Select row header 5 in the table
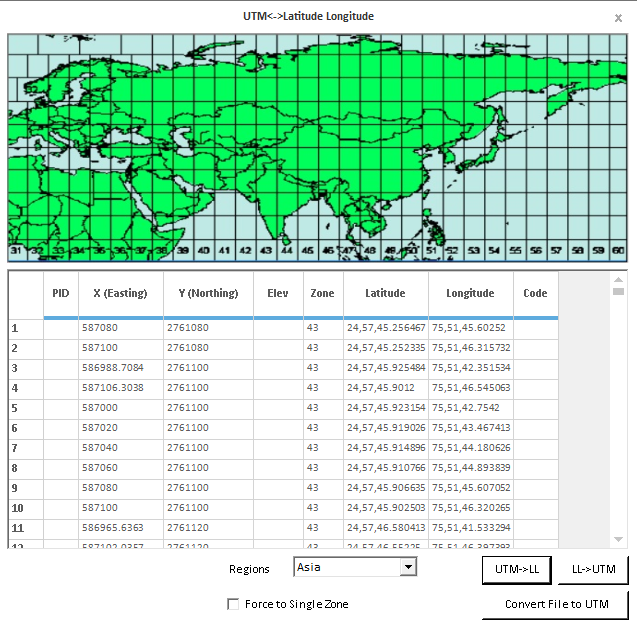This screenshot has height=628, width=637. [26, 408]
